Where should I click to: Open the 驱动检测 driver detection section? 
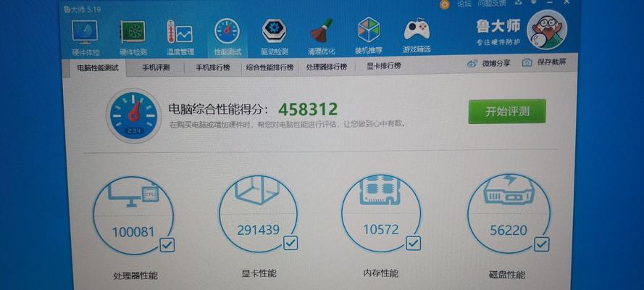(x=275, y=38)
